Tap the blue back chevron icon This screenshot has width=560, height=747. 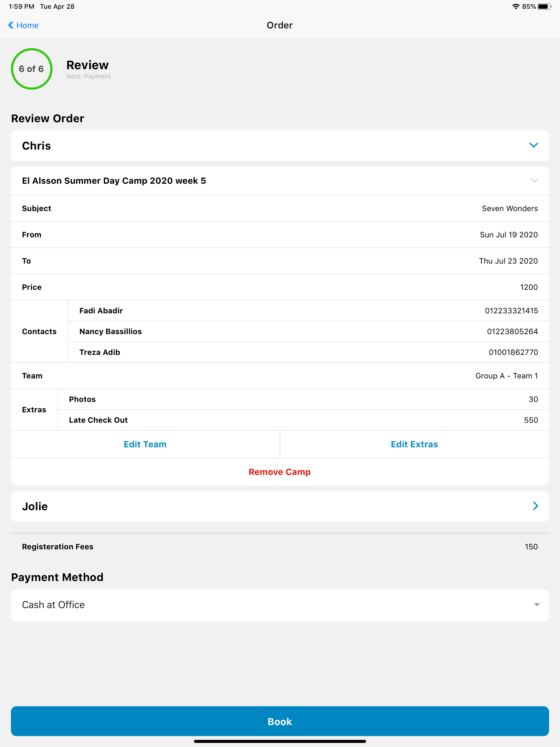pos(11,25)
